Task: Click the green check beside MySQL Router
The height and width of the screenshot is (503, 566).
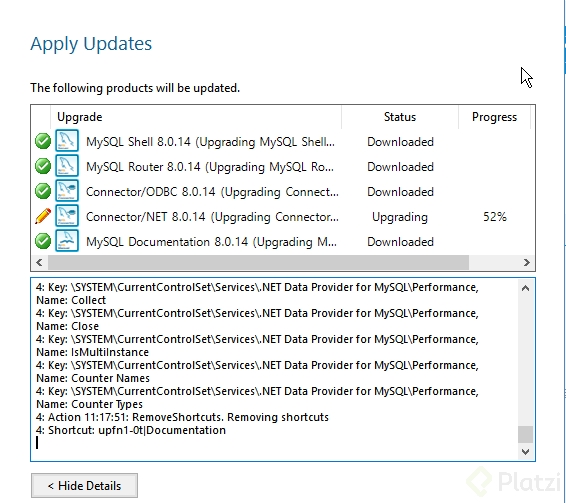Action: (43, 166)
